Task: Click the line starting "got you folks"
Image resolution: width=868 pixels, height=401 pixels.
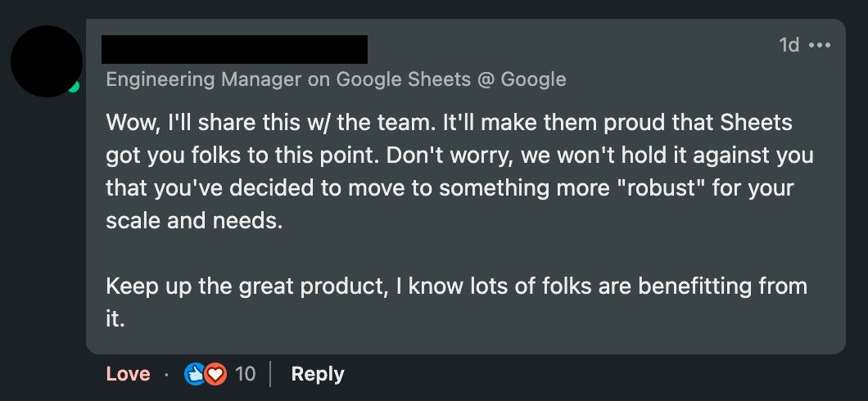Action: coord(459,155)
